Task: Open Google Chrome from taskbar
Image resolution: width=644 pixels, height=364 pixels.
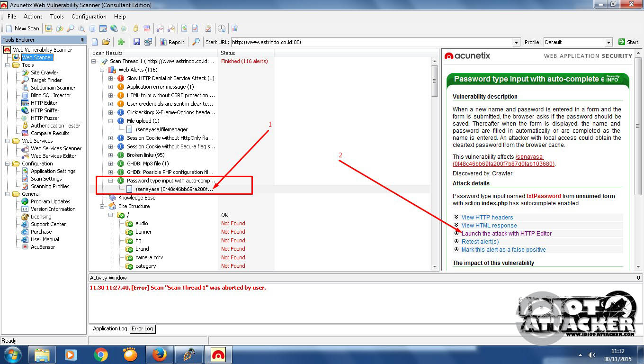Action: pos(100,355)
